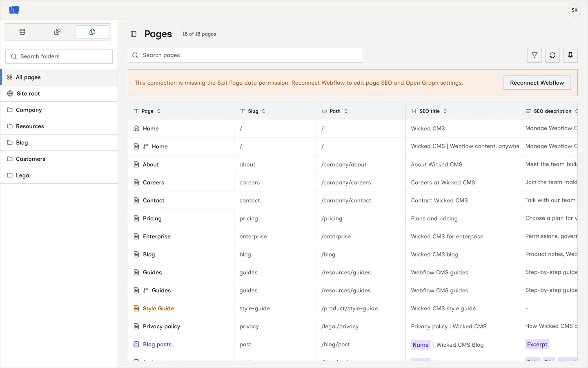588x368 pixels.
Task: Click the branch icon on the variant Guides row
Action: click(146, 290)
